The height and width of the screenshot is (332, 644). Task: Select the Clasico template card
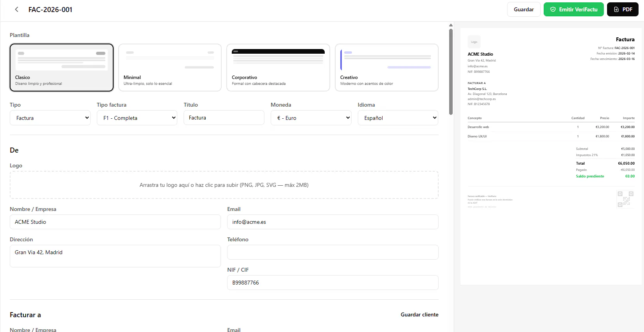(61, 67)
